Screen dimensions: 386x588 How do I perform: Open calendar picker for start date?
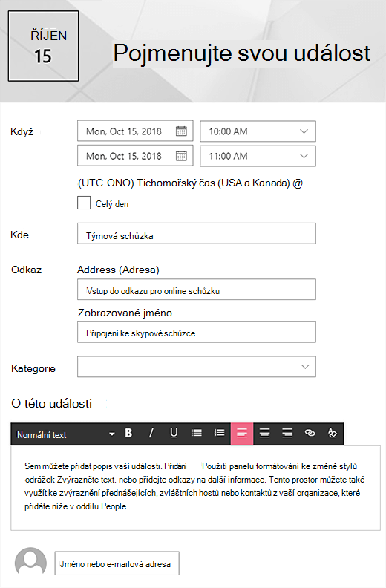click(181, 131)
